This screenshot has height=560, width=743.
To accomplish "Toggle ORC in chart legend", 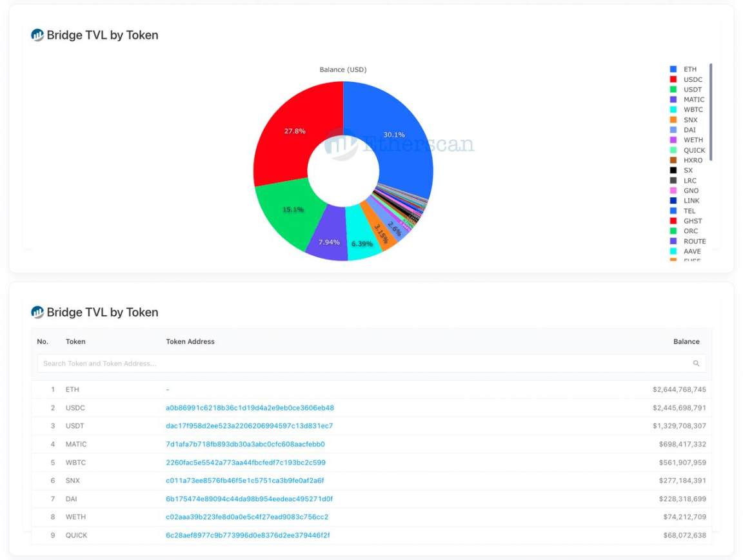I will 690,231.
